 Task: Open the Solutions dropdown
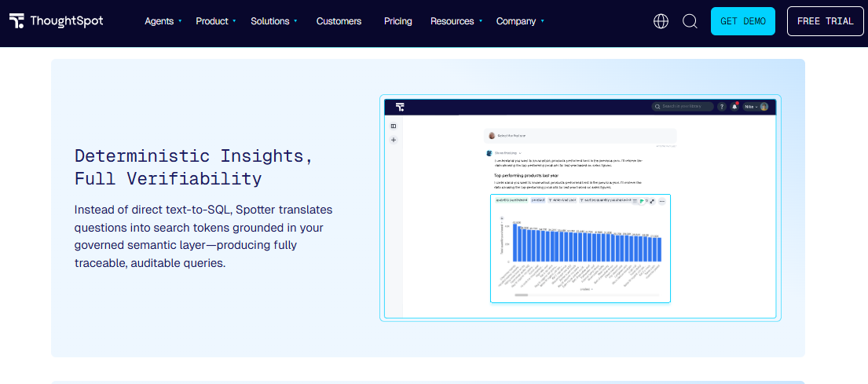274,21
